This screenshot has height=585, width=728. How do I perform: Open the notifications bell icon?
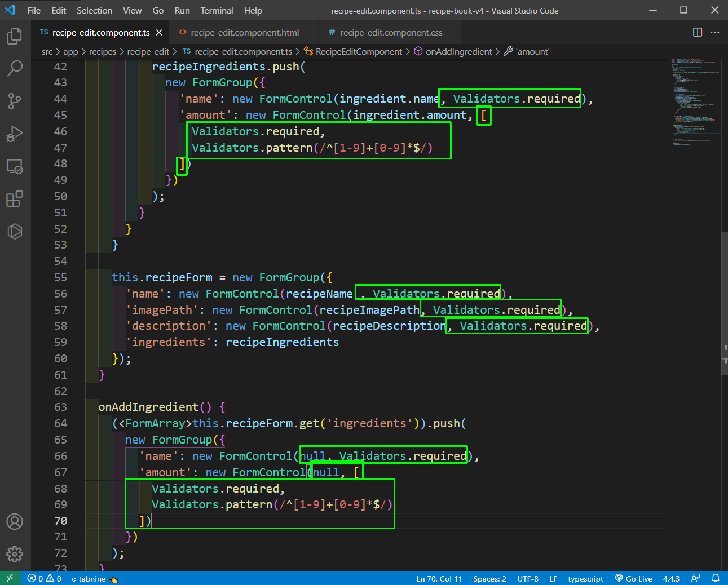tap(716, 578)
